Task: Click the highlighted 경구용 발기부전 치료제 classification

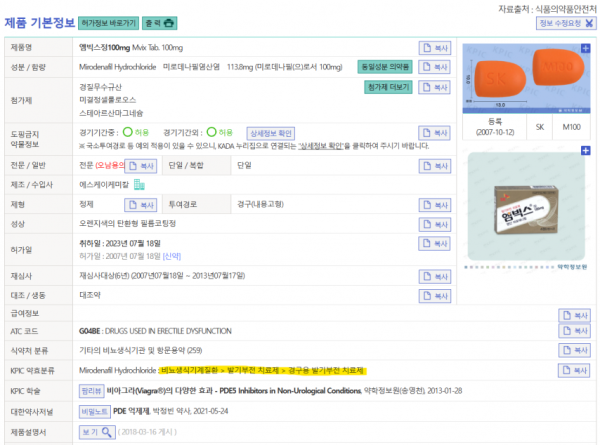Action: point(326,370)
